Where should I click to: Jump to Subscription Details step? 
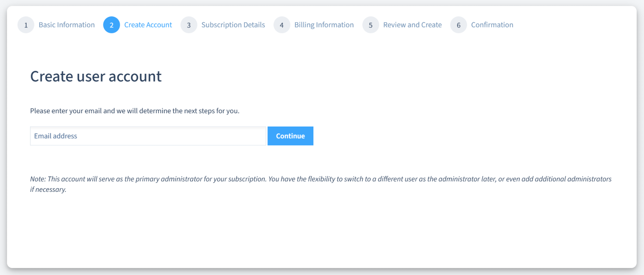coord(233,25)
